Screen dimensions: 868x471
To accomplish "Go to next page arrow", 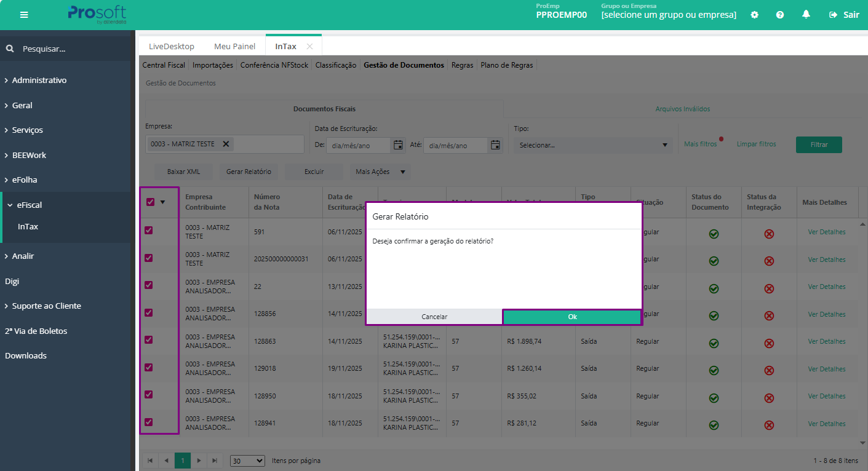I will [198, 460].
